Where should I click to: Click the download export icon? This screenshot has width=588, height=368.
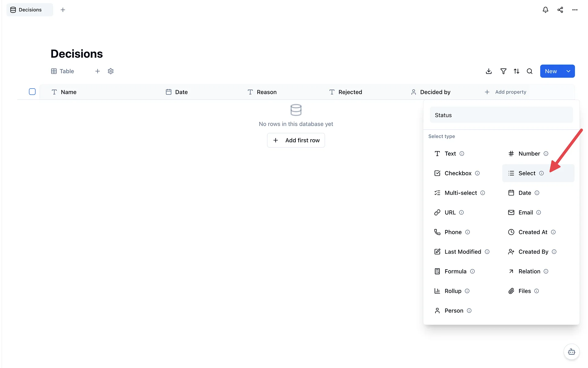tap(489, 71)
